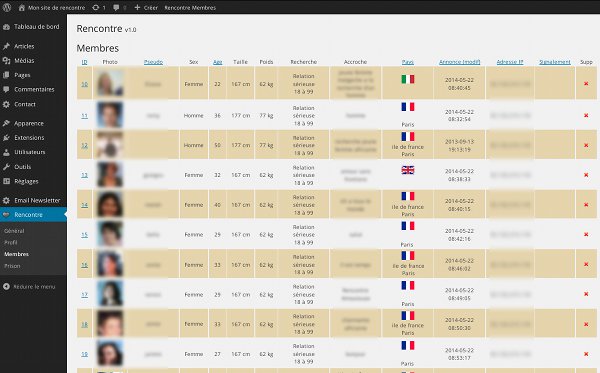Image resolution: width=600 pixels, height=373 pixels.
Task: Sort by Signalement column
Action: coord(555,62)
